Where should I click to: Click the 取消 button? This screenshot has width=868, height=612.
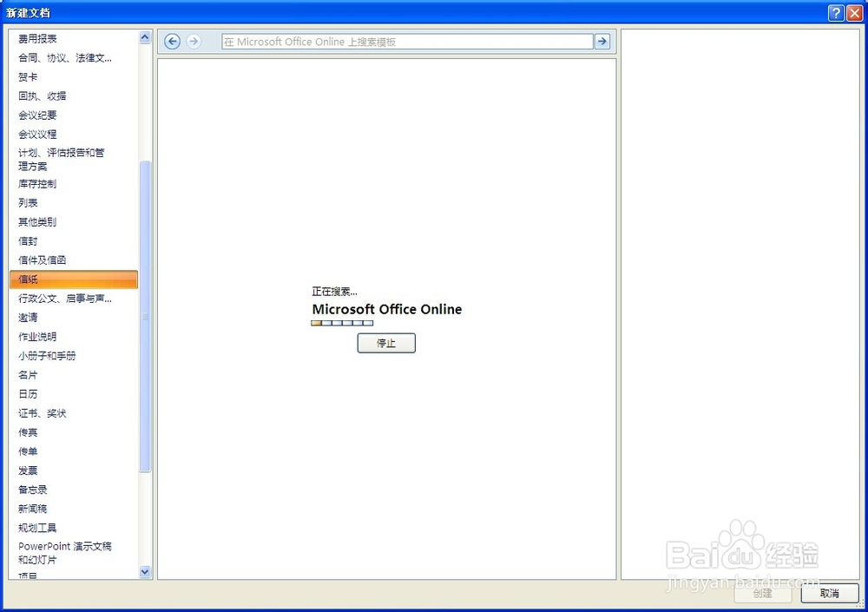click(x=829, y=593)
